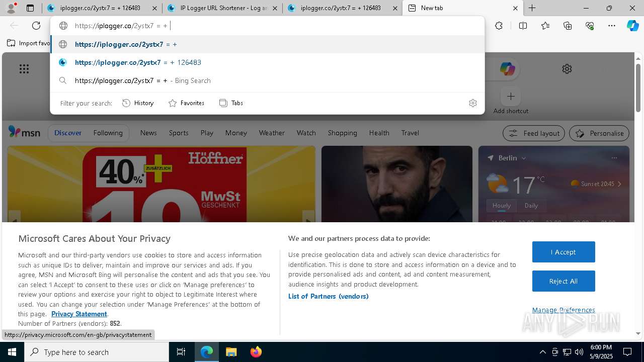Open the Shopping category

pyautogui.click(x=342, y=133)
